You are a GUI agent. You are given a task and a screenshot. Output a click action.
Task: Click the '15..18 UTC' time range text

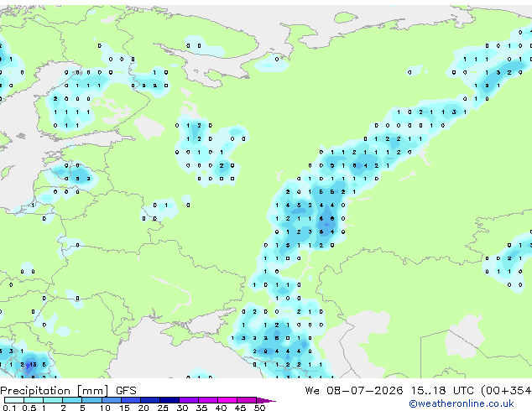point(442,391)
